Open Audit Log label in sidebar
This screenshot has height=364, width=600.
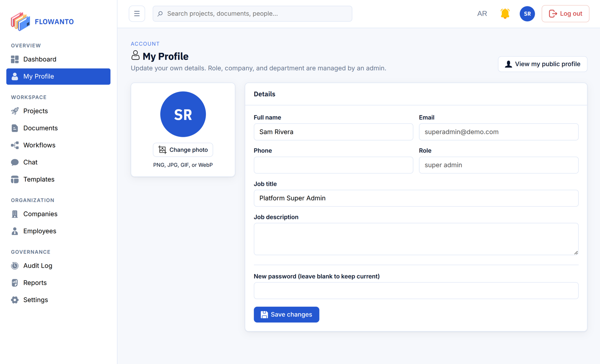click(38, 266)
